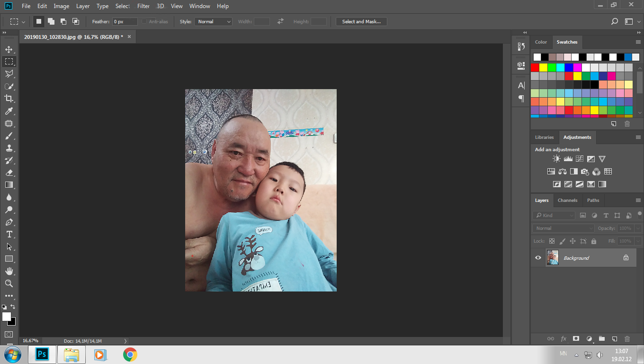Click the Select and Mask button
Viewport: 644px width, 364px height.
361,21
